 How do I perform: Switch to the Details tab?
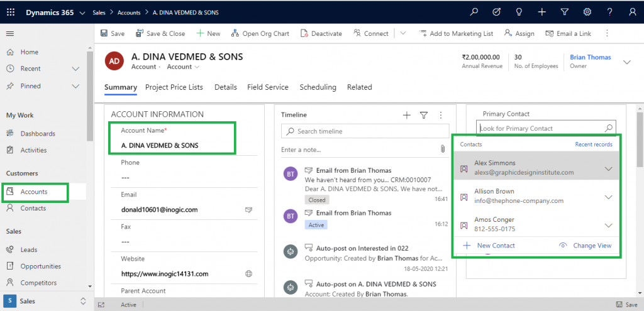click(226, 87)
